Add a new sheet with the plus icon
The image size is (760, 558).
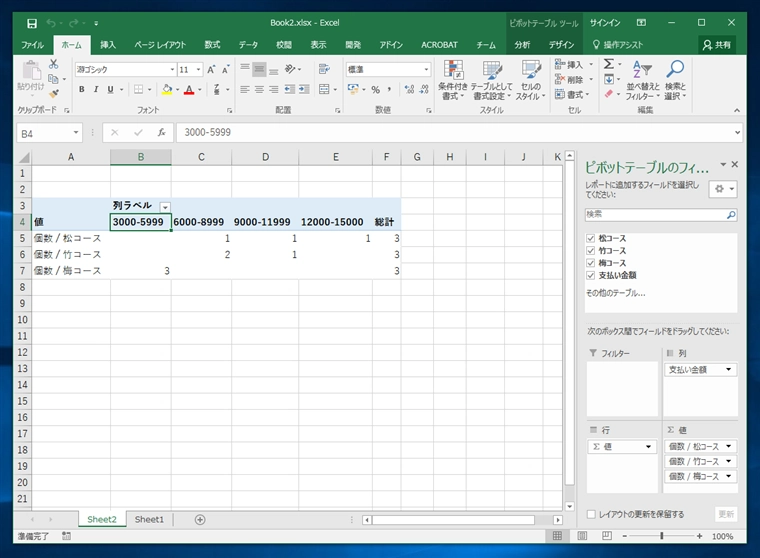coord(200,520)
